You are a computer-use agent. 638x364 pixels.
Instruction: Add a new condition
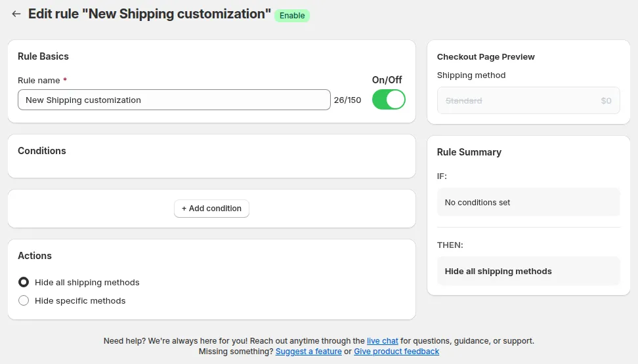211,208
